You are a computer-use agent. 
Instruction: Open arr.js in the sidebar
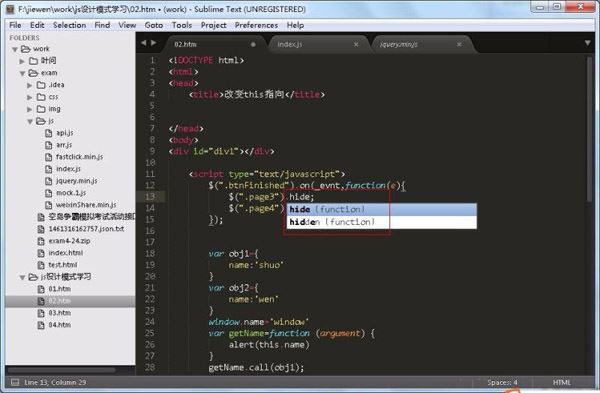click(64, 145)
